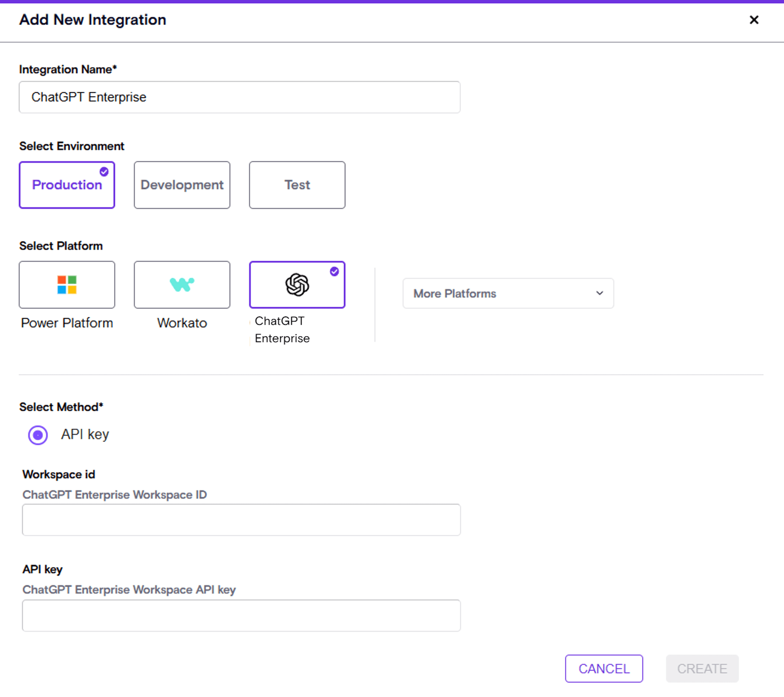Choose the Workato platform tile
The width and height of the screenshot is (784, 697).
(182, 285)
